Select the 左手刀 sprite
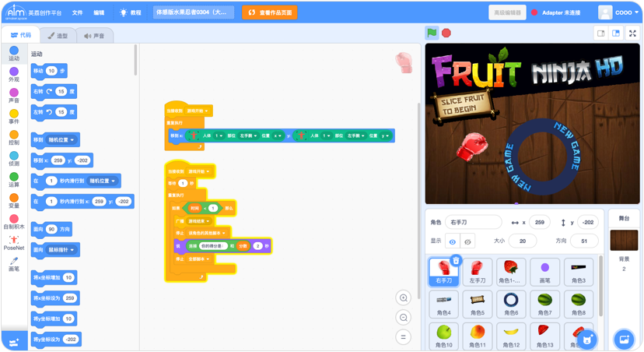The image size is (644, 352). [478, 272]
